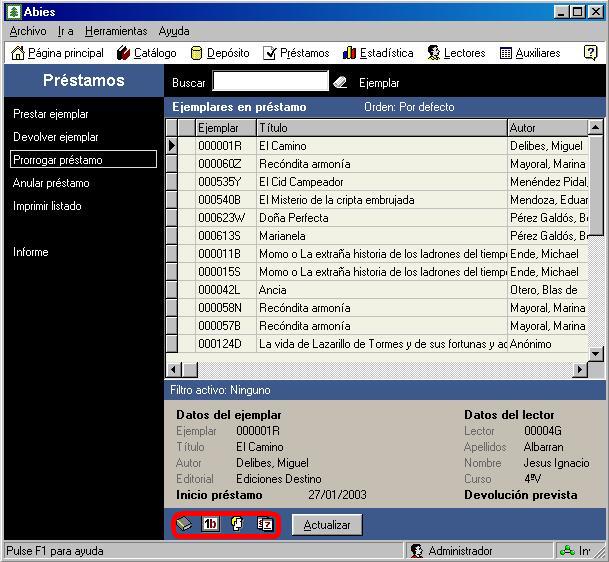Click the Devolver ejemplar link
The height and width of the screenshot is (562, 609).
tap(56, 137)
